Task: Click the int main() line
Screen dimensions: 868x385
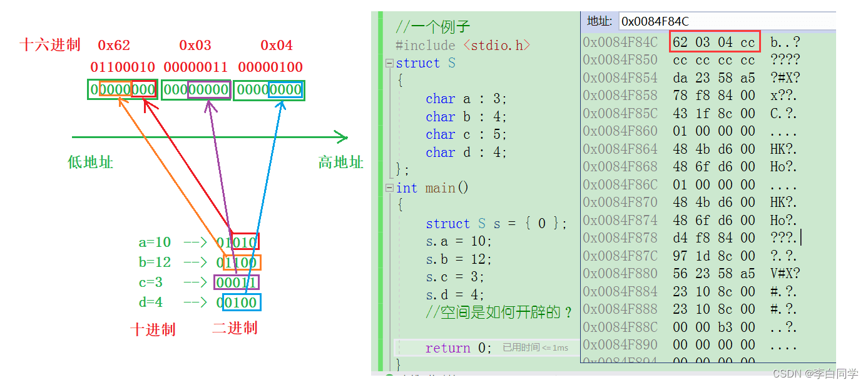Action: (x=432, y=187)
